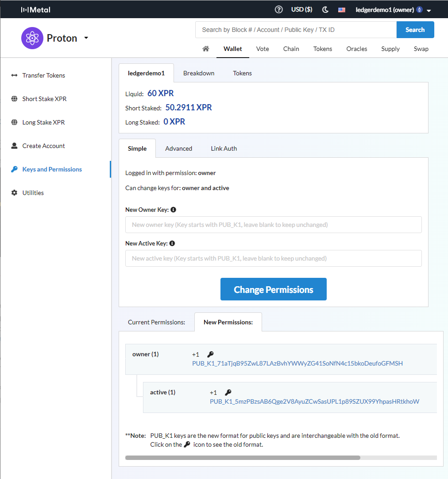The height and width of the screenshot is (479, 448).
Task: Click the Short Stake XPR globe icon
Action: click(14, 99)
